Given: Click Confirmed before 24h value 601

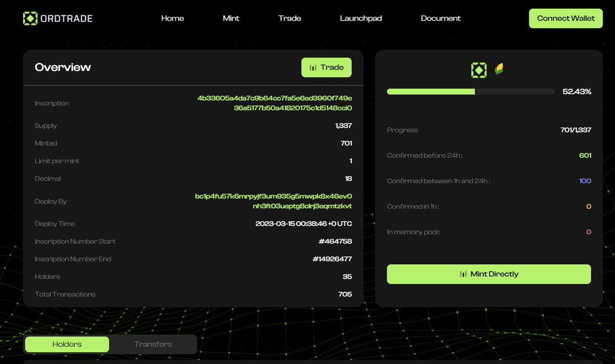Looking at the screenshot, I should tap(585, 155).
